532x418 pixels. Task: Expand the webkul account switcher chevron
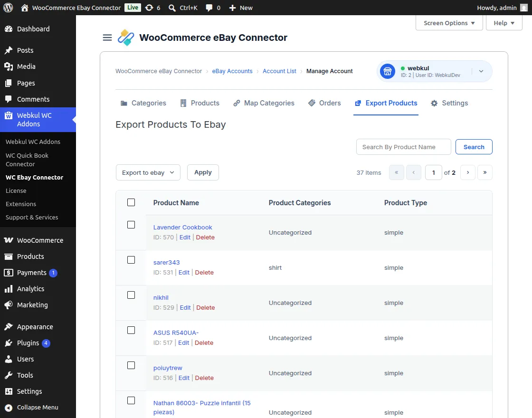(481, 71)
